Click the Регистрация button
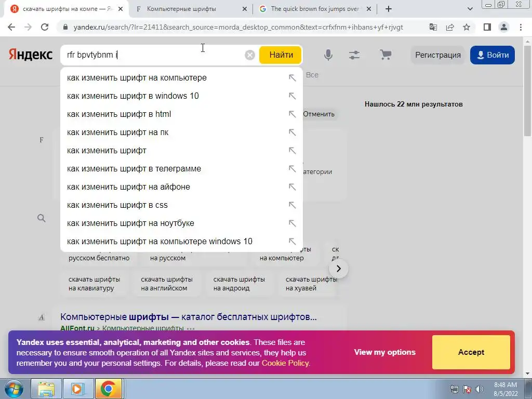Viewport: 532px width, 399px height. point(437,55)
